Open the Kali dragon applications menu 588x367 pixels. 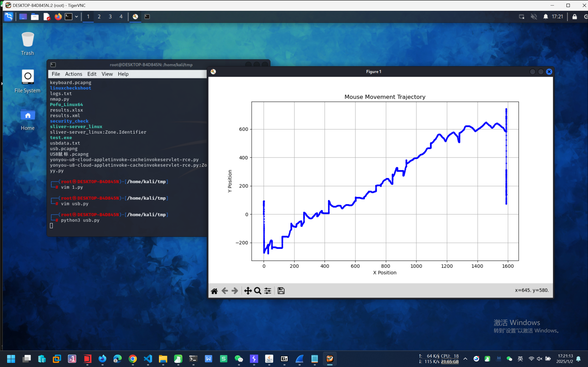pyautogui.click(x=9, y=17)
